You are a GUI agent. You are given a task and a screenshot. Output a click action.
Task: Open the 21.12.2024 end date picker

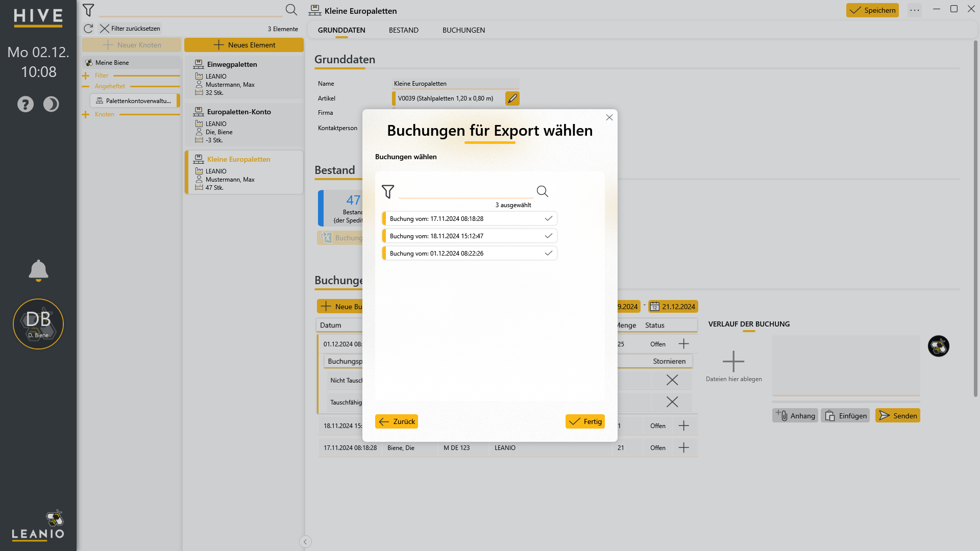click(673, 307)
